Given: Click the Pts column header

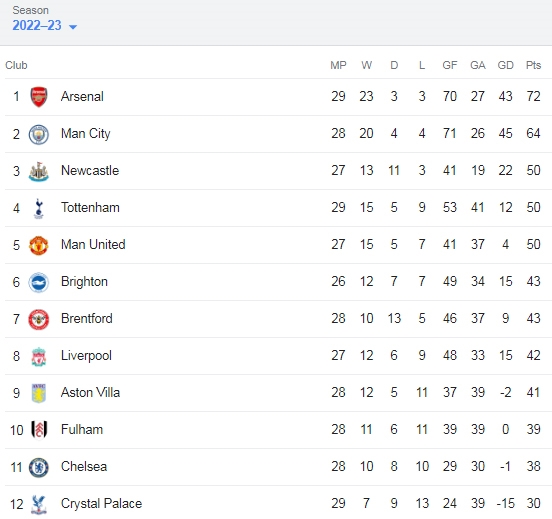Looking at the screenshot, I should tap(533, 65).
